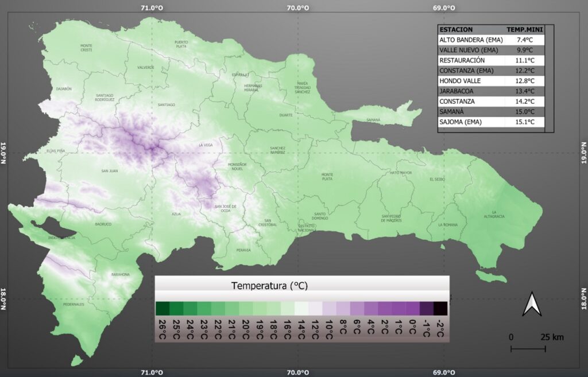Click the Monte Cristi province label

click(x=86, y=48)
